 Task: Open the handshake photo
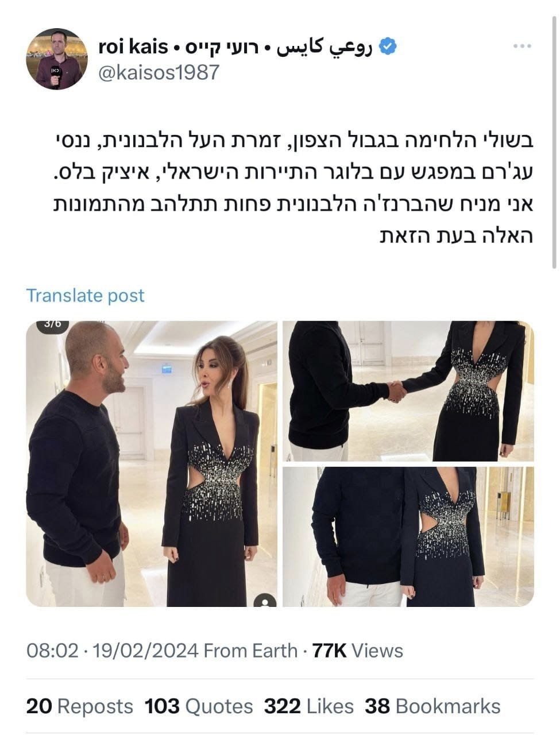(x=408, y=391)
